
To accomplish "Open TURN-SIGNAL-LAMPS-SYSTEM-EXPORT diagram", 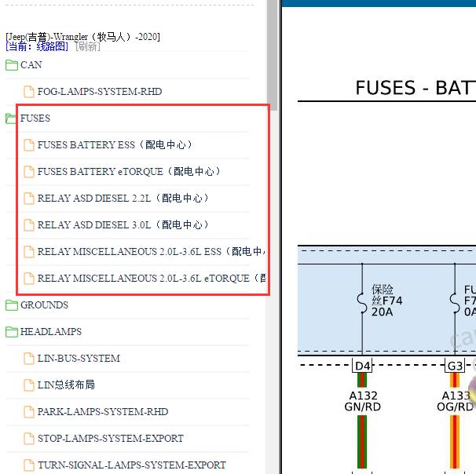I will click(x=131, y=465).
